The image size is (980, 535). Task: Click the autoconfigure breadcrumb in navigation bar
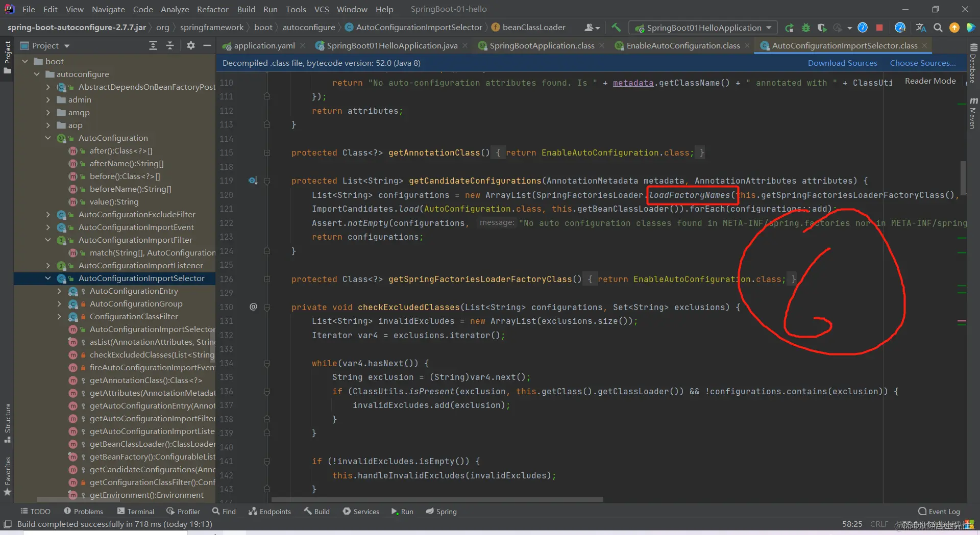pos(309,27)
